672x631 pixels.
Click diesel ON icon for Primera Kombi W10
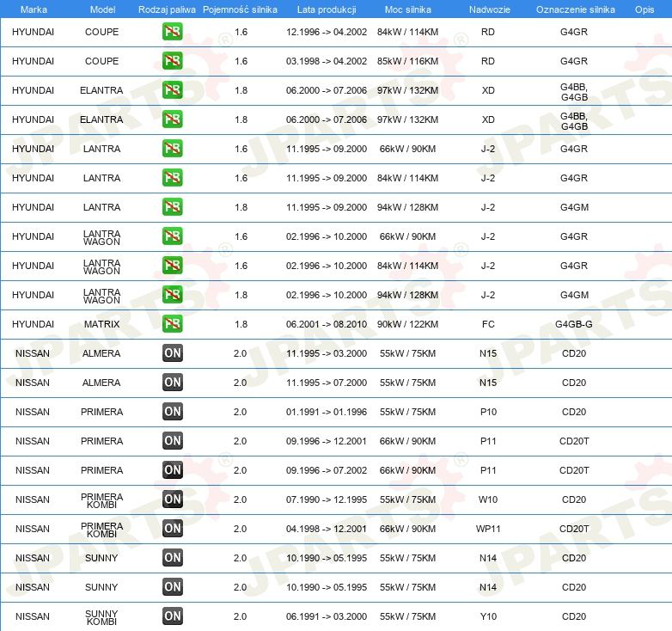[172, 499]
